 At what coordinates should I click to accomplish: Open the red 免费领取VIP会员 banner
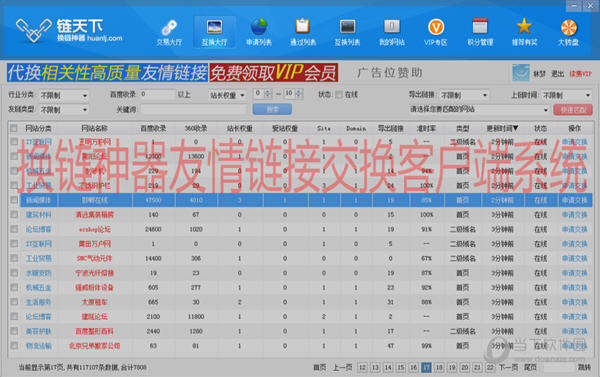pyautogui.click(x=274, y=73)
